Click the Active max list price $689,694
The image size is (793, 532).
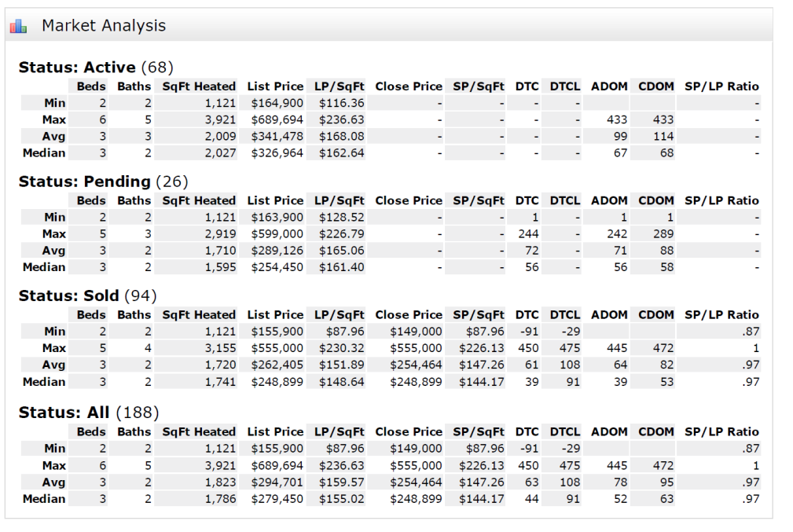[277, 120]
